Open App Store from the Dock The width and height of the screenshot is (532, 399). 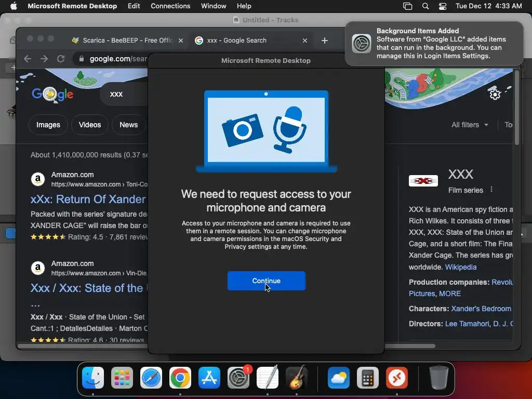(x=209, y=378)
